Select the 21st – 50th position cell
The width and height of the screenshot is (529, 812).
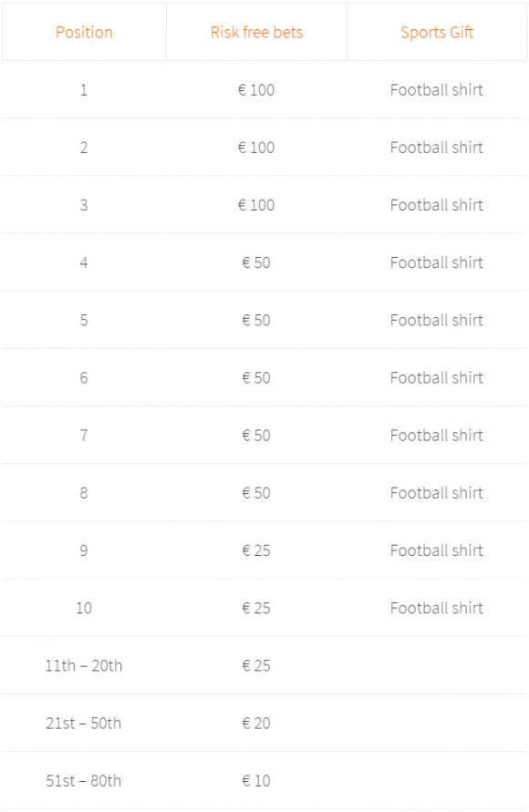(x=84, y=723)
